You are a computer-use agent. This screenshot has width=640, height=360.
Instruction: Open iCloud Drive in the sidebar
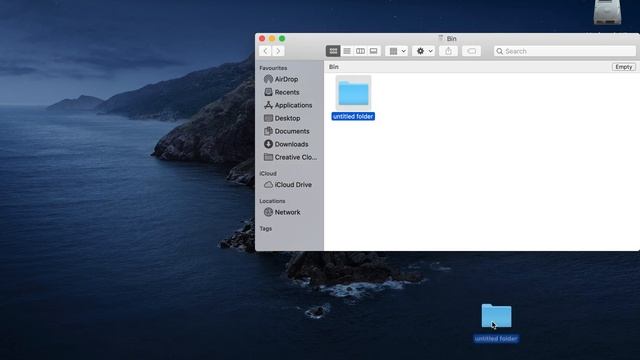(288, 185)
